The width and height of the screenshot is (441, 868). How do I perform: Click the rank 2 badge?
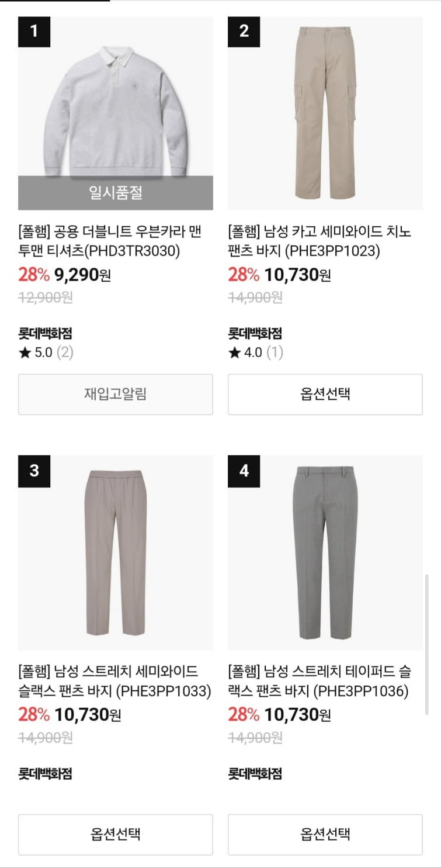pyautogui.click(x=244, y=31)
